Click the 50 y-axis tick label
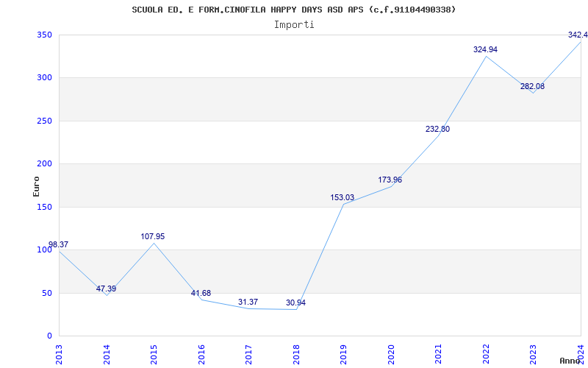 click(47, 293)
